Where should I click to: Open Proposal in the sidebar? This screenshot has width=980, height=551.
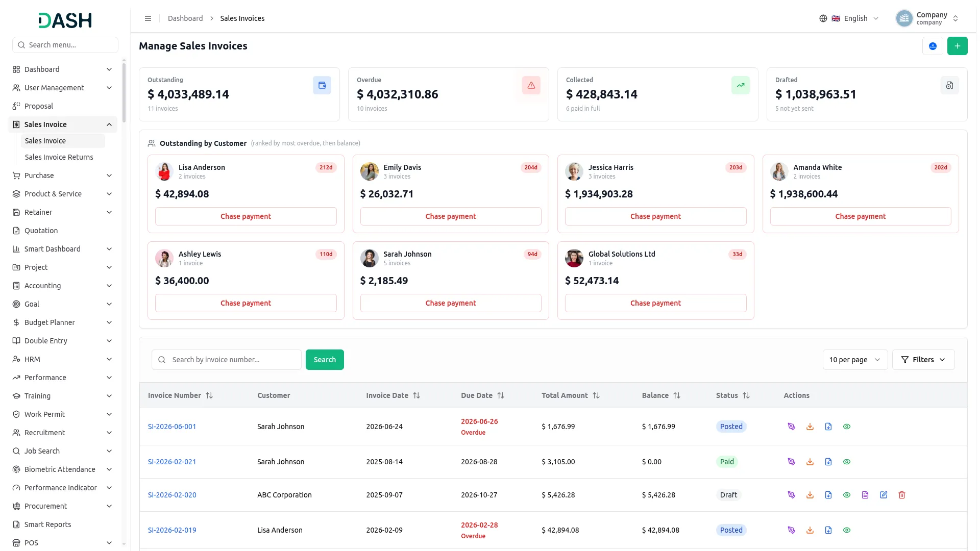point(62,106)
